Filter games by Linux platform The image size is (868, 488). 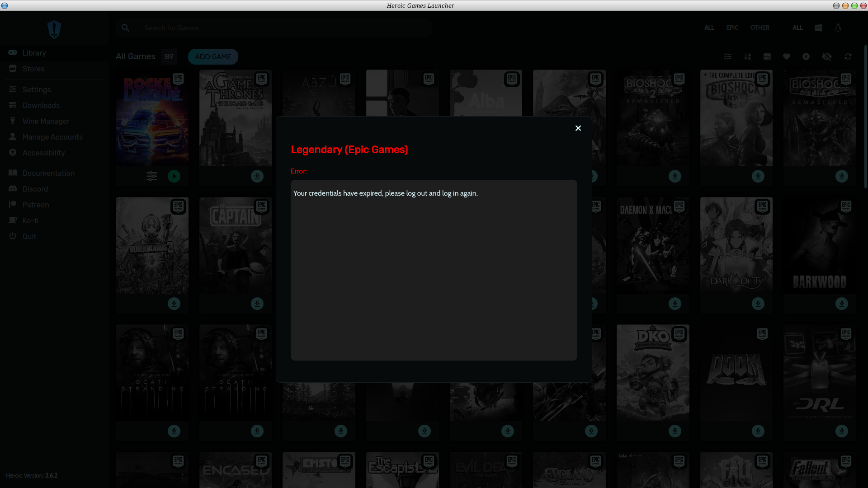click(838, 28)
